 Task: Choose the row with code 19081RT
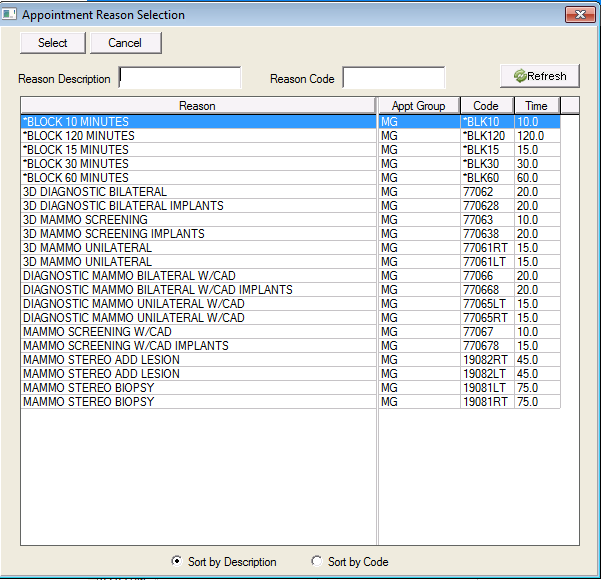485,402
